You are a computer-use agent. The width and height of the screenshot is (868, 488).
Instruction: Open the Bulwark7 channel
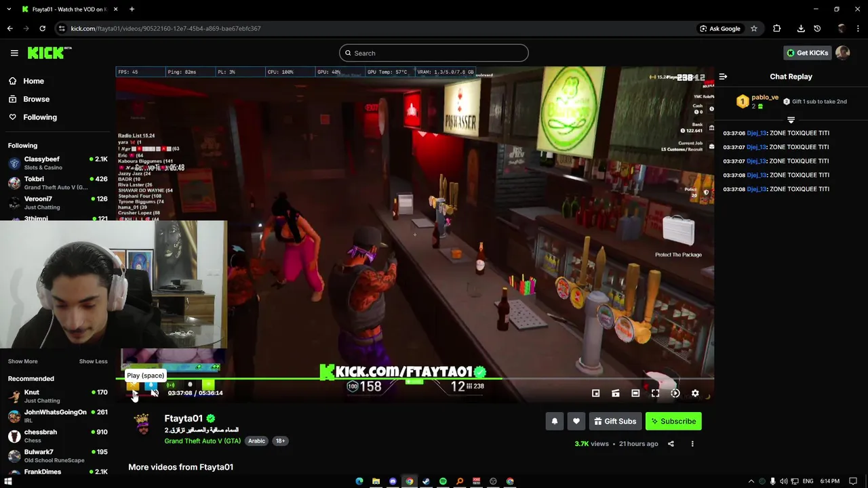point(58,455)
